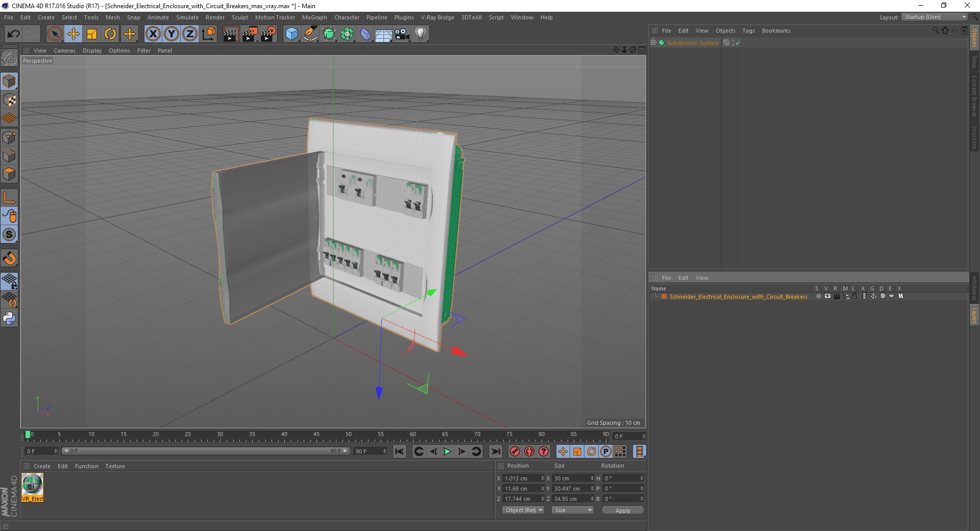The width and height of the screenshot is (980, 531).
Task: Add a Camera object
Action: coord(402,34)
